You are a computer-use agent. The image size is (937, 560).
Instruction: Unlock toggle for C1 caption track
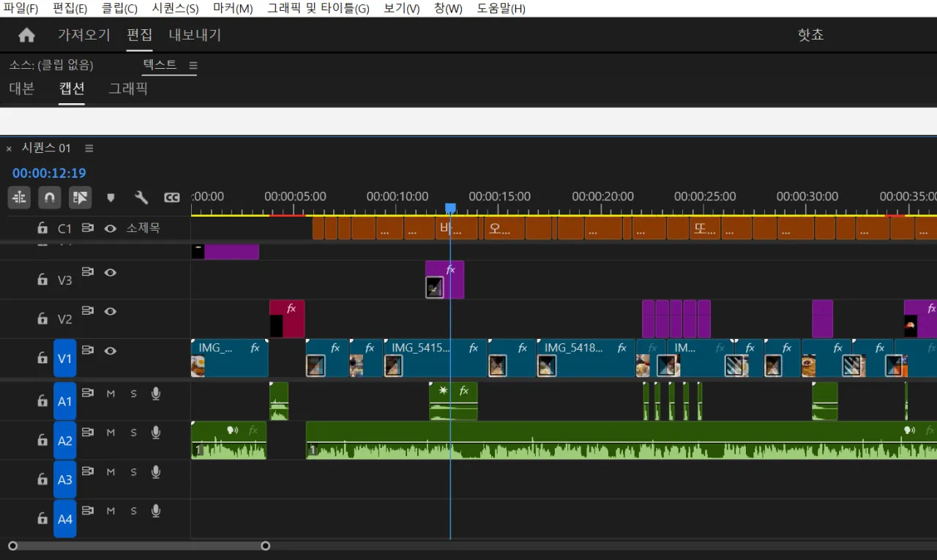[43, 228]
